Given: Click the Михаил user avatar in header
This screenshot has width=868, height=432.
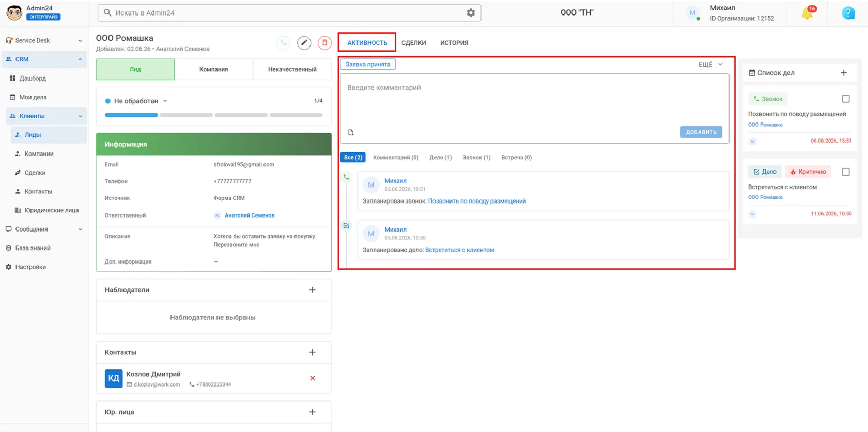Looking at the screenshot, I should click(x=692, y=13).
